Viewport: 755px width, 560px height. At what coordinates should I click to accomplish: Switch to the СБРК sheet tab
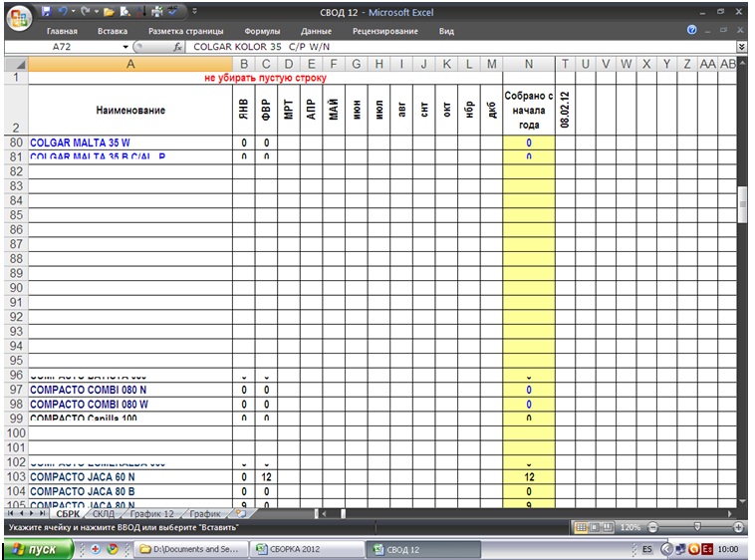coord(68,514)
